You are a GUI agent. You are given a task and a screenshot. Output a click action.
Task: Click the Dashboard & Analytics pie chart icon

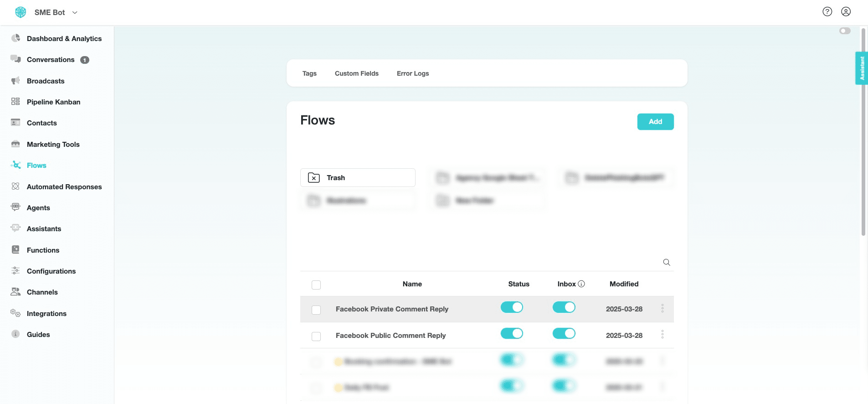point(16,38)
